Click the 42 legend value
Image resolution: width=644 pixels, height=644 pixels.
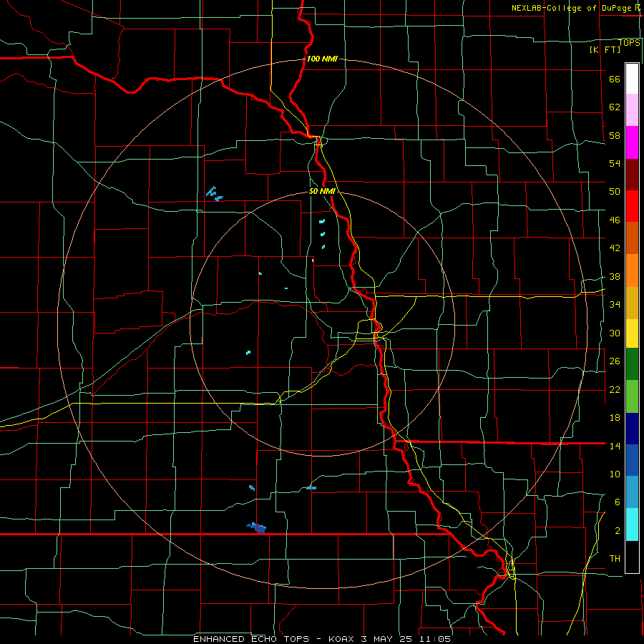click(x=615, y=248)
